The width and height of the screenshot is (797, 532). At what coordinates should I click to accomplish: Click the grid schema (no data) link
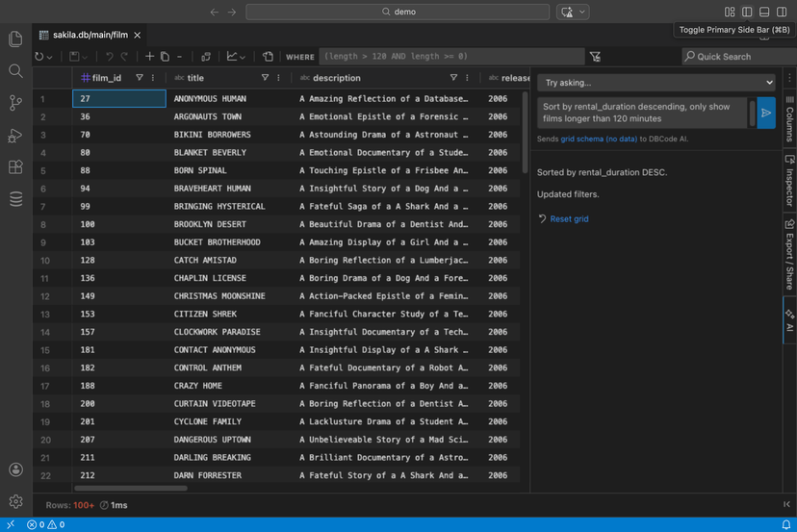tap(599, 139)
